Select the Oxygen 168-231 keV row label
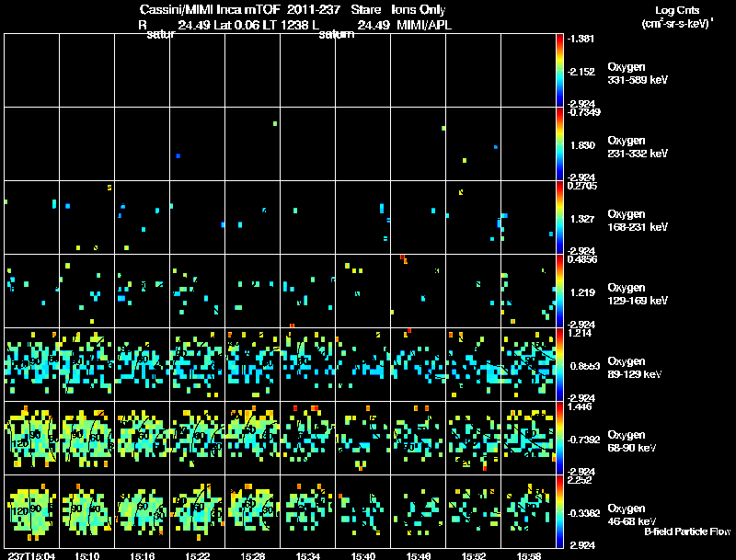 (x=638, y=221)
